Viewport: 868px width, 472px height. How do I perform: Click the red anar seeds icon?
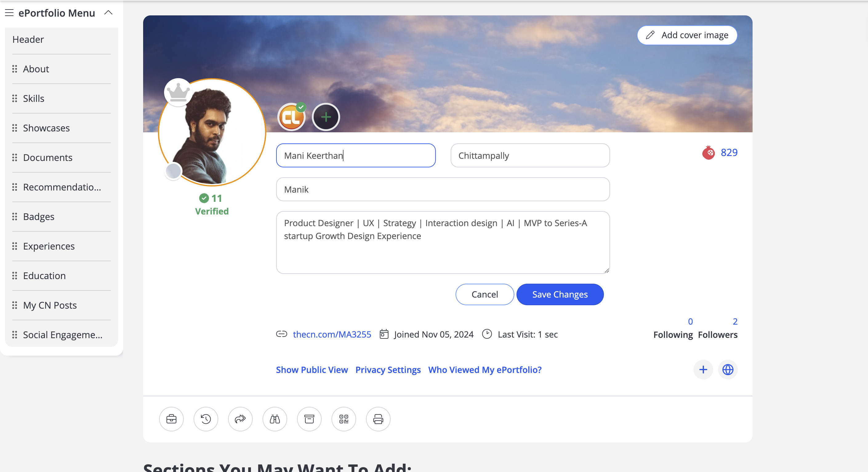(x=709, y=153)
